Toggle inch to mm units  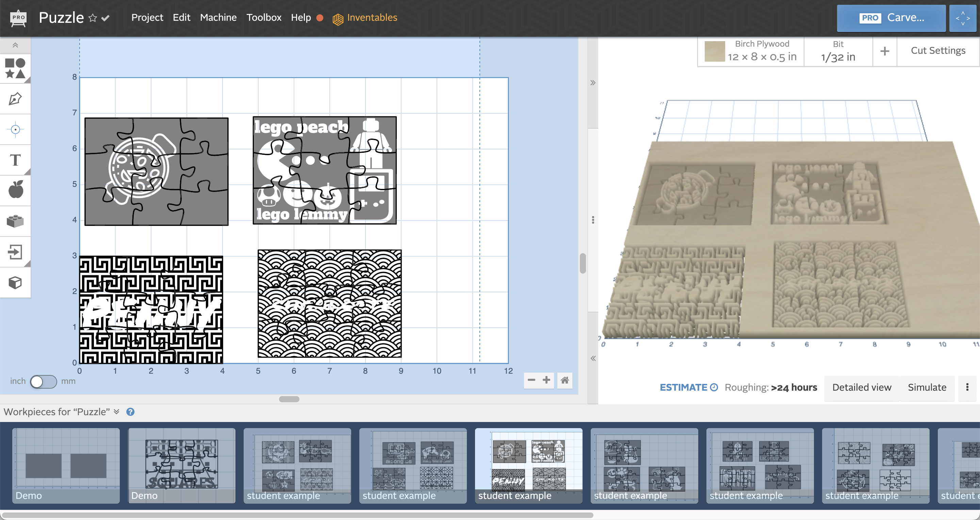pos(43,381)
